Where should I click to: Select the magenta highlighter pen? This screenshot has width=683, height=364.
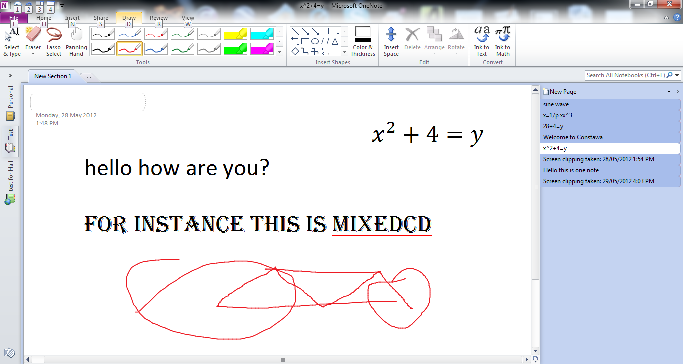click(262, 48)
